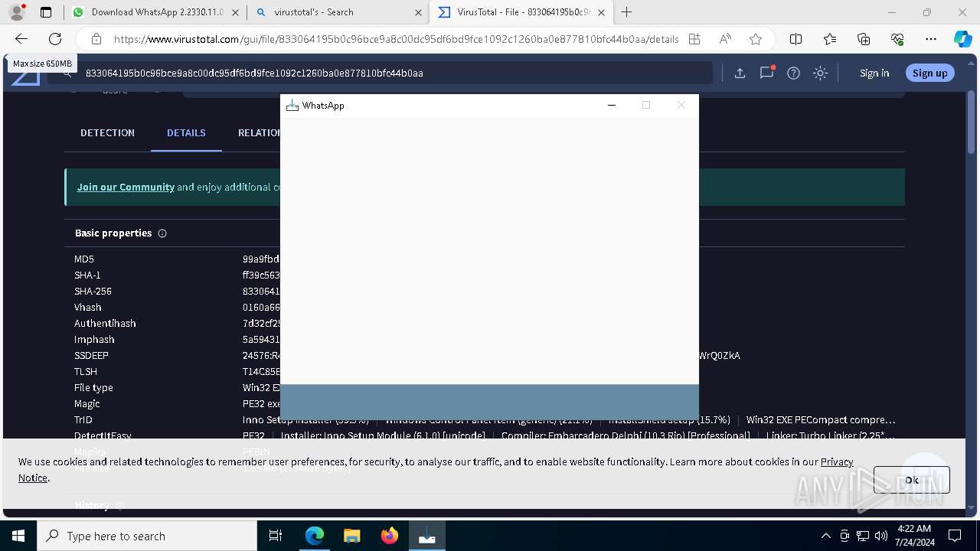Click the browser address bar URL
The image size is (980, 551).
[396, 39]
